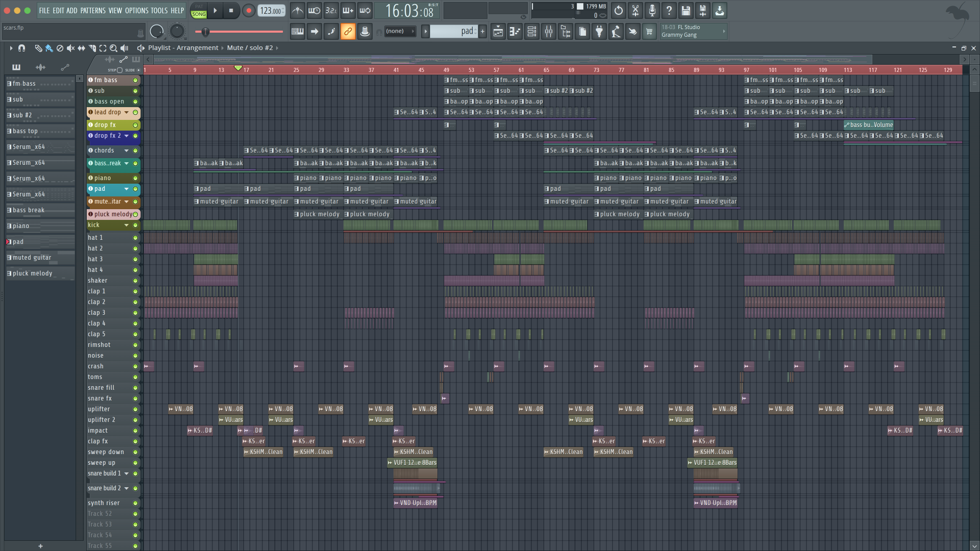The width and height of the screenshot is (980, 551).
Task: Open the (none) dropdown
Action: [x=400, y=31]
